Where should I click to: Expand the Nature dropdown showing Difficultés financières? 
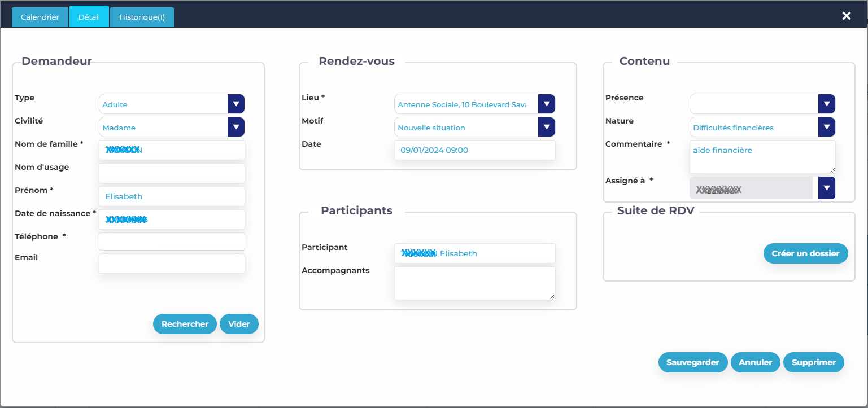tap(826, 128)
